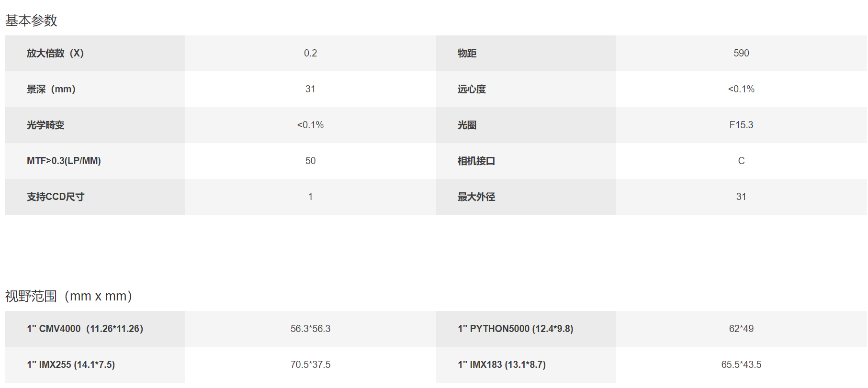Viewport: 868px width, 388px height.
Task: Select the 1" CMV4000 sensor row label
Action: coord(95,329)
